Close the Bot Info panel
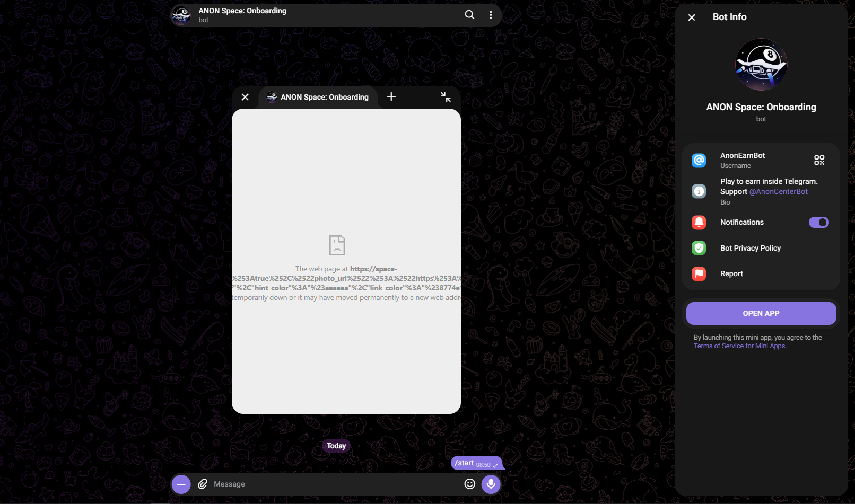This screenshot has height=504, width=855. [x=692, y=17]
